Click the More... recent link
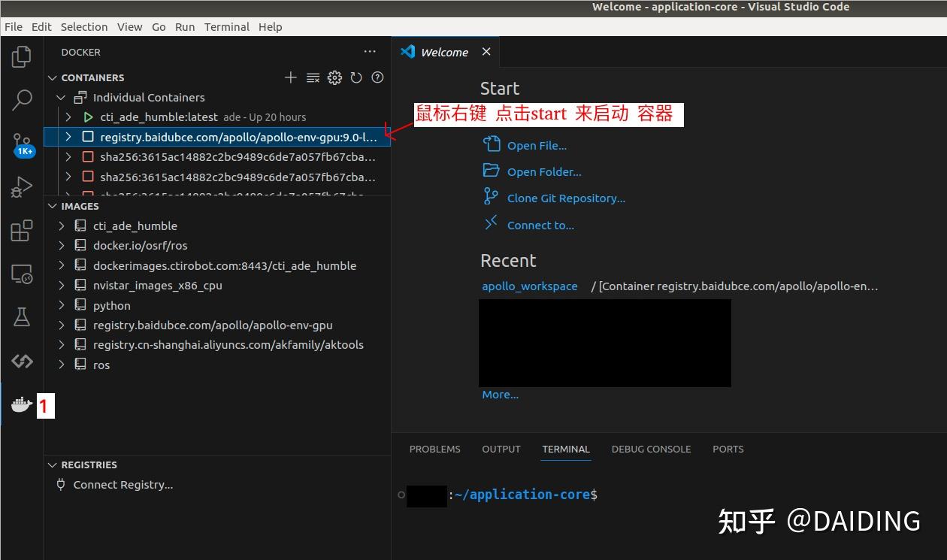The image size is (947, 560). click(x=501, y=395)
